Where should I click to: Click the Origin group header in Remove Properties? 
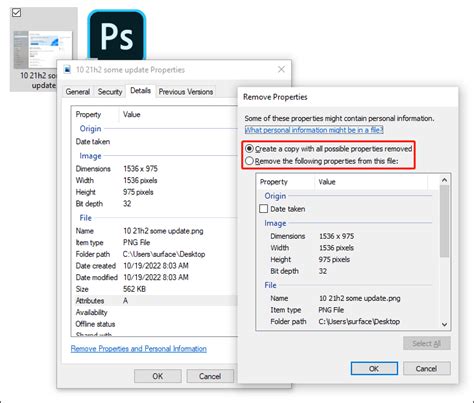[275, 196]
